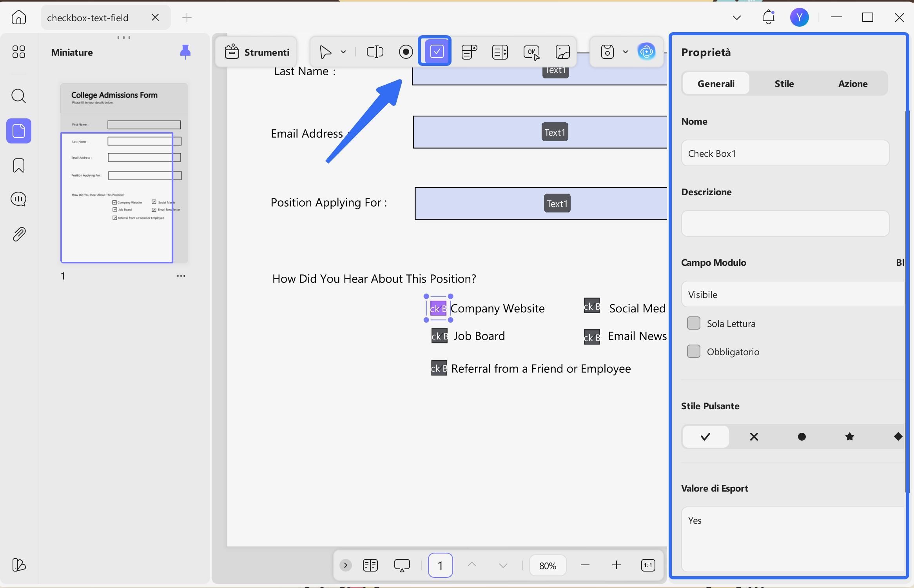Select the list box field tool
Viewport: 914px width, 588px height.
(x=500, y=52)
